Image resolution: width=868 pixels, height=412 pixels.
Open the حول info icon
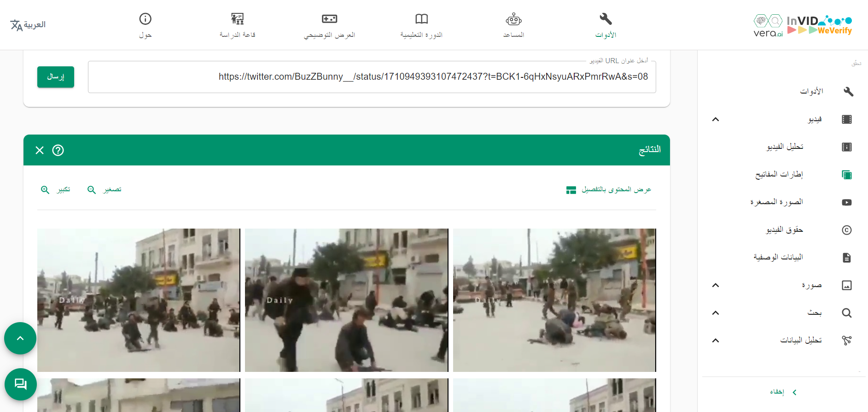pyautogui.click(x=145, y=19)
